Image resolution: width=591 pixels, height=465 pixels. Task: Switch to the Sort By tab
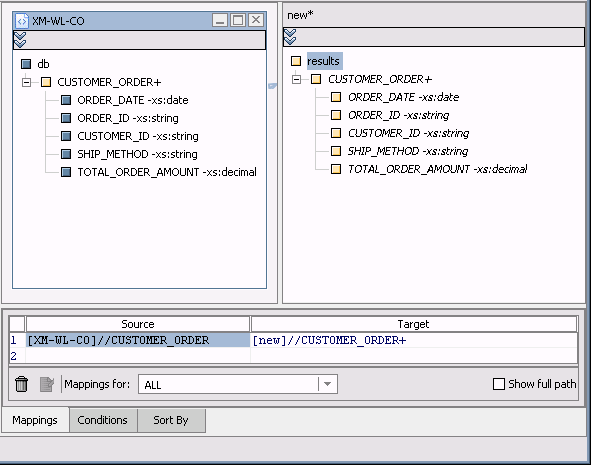171,420
